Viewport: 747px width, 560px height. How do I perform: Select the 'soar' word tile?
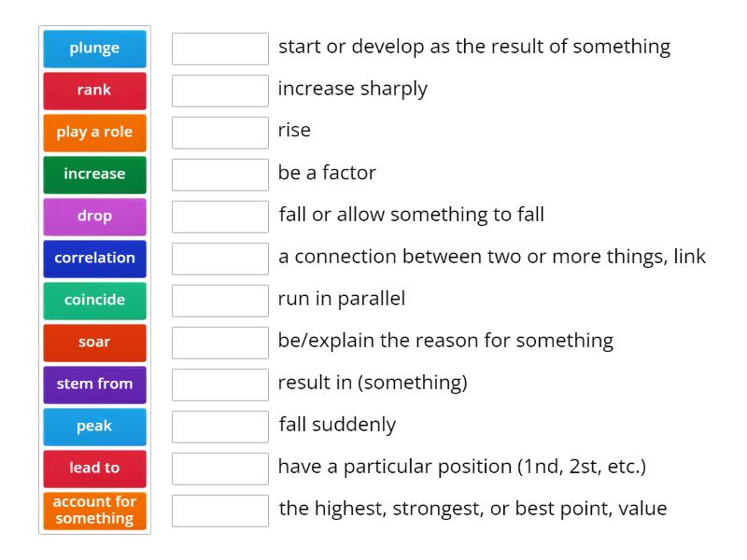pos(94,343)
